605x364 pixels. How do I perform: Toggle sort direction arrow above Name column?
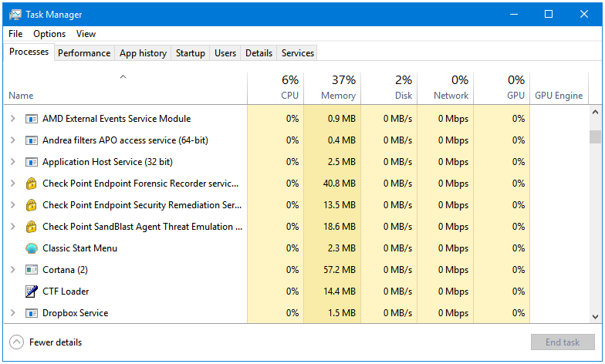click(123, 77)
